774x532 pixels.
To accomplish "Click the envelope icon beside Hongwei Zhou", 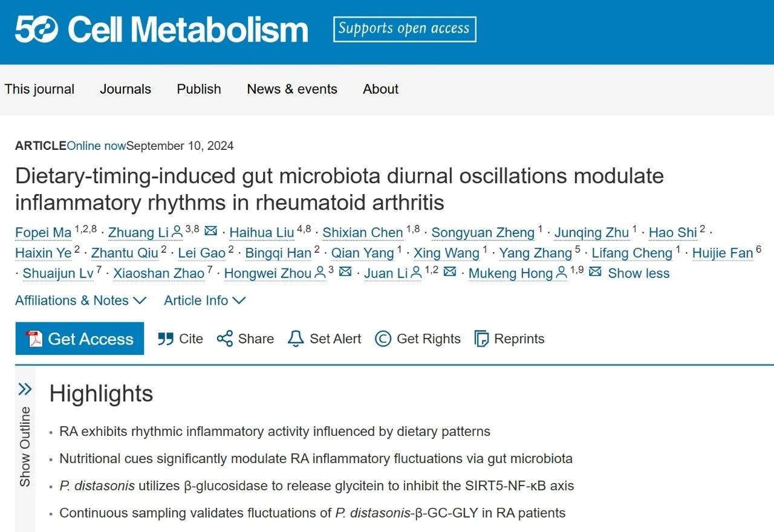I will 345,272.
